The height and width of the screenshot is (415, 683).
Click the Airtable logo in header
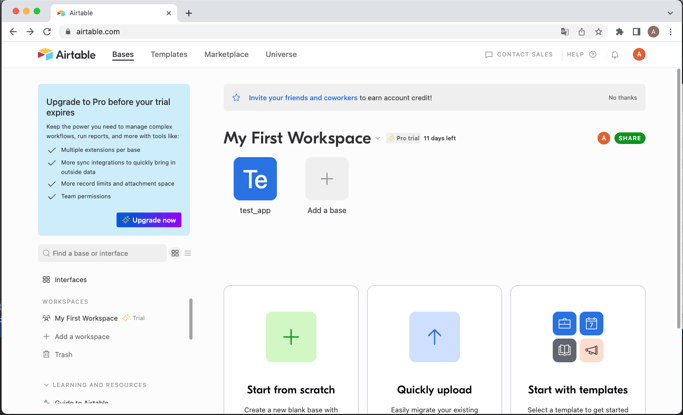tap(66, 54)
